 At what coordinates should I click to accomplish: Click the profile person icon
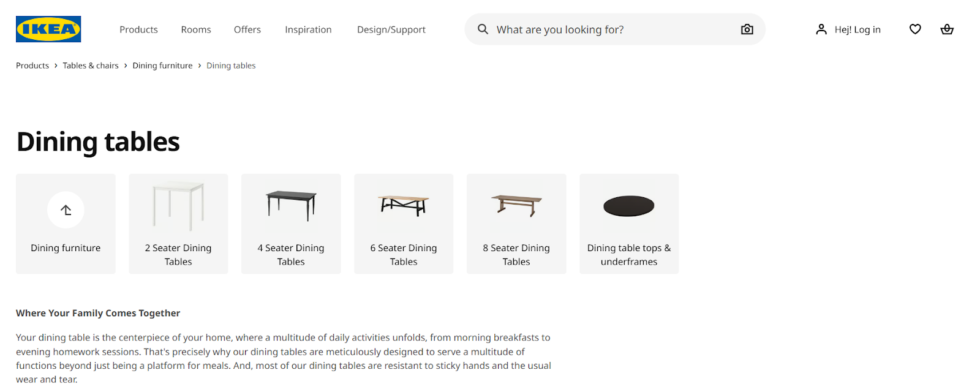pos(821,29)
